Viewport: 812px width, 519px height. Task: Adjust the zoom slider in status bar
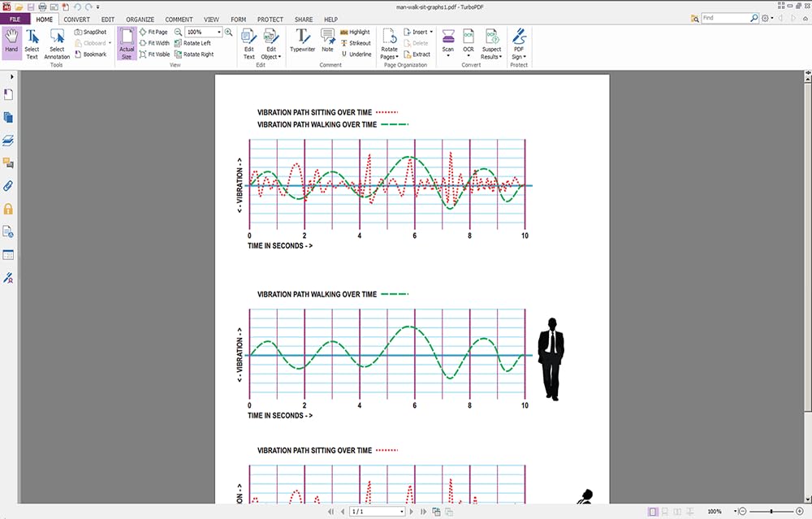[773, 512]
